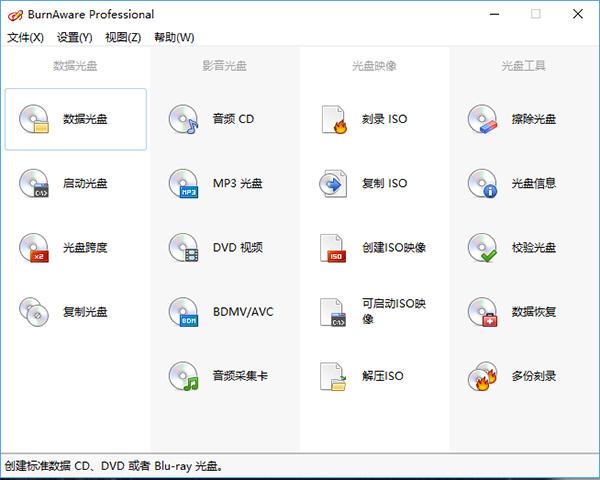Image resolution: width=600 pixels, height=480 pixels.
Task: Click the 校验光盘 green checkmark disc icon
Action: coord(483,248)
